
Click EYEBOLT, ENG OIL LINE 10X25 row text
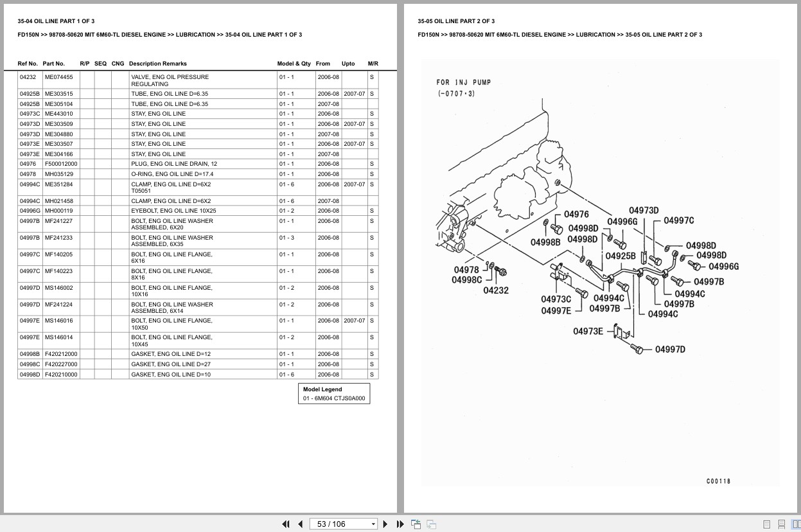pyautogui.click(x=173, y=211)
